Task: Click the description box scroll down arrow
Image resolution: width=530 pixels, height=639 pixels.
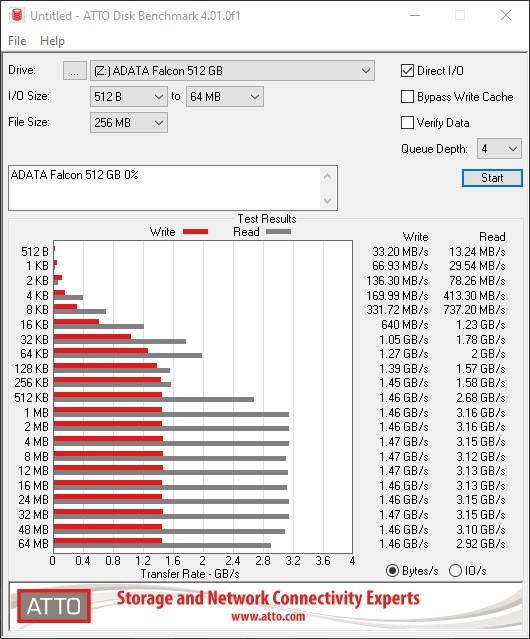Action: [x=328, y=201]
